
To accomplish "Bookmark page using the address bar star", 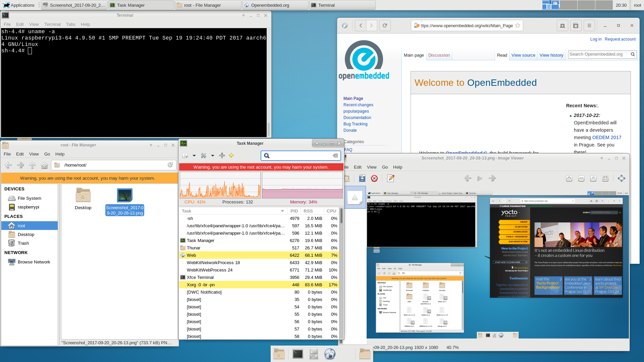I will tap(518, 25).
